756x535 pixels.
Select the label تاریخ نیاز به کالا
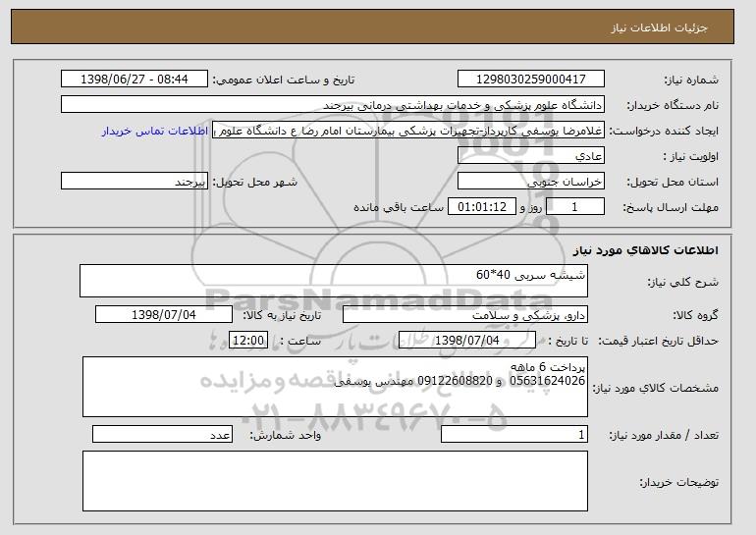282,316
